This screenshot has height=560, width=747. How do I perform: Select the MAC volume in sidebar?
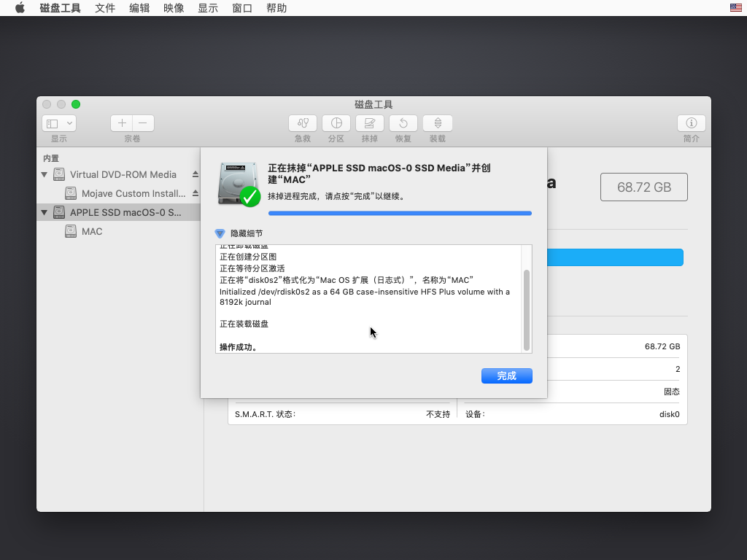(92, 231)
